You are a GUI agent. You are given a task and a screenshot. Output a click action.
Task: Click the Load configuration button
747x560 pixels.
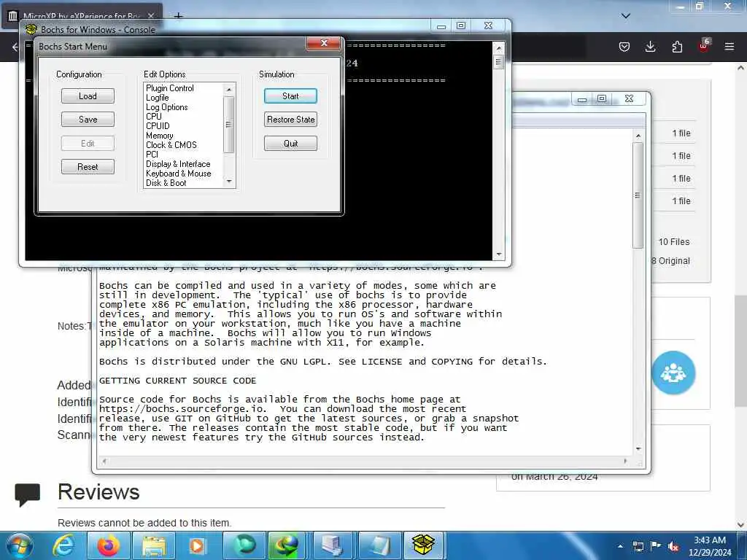[88, 96]
